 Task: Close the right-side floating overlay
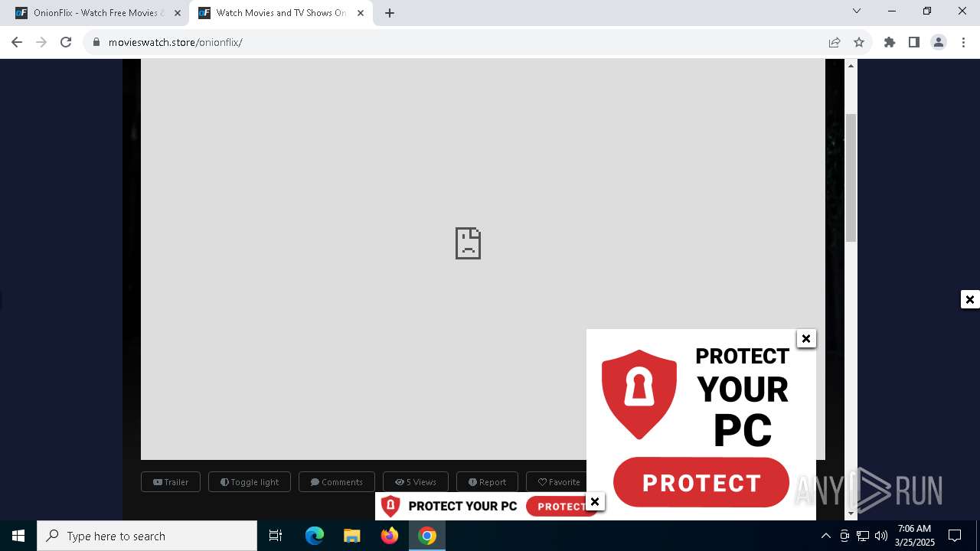[x=970, y=299]
